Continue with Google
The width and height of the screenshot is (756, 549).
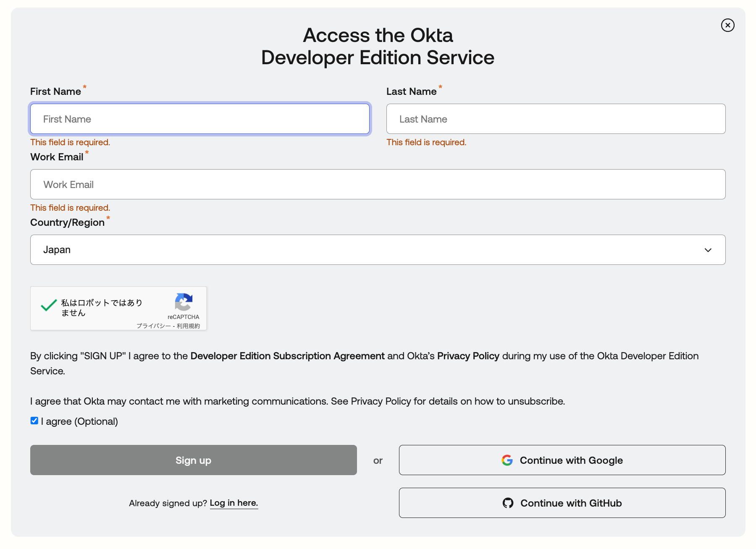pyautogui.click(x=562, y=460)
